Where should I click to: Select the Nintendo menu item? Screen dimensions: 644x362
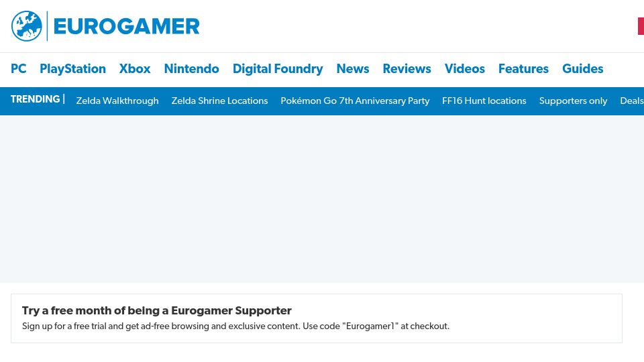pos(191,68)
